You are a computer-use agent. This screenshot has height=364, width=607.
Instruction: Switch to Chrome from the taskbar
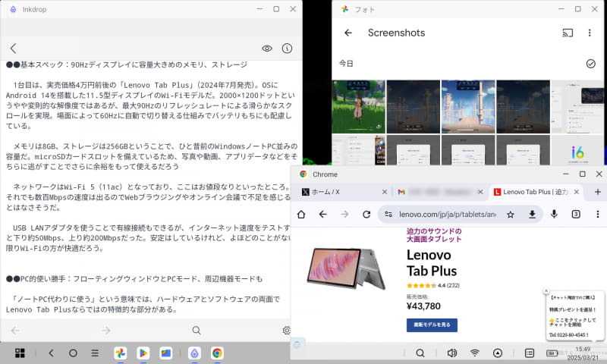coord(217,353)
